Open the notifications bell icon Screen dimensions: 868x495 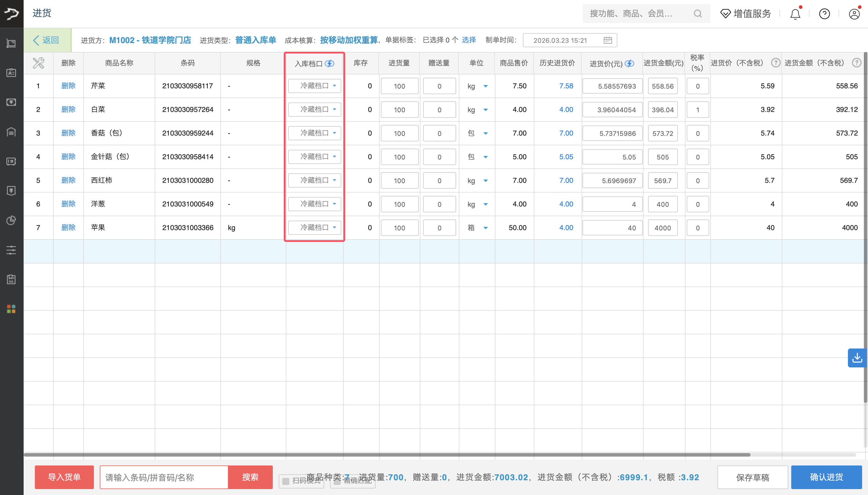795,14
